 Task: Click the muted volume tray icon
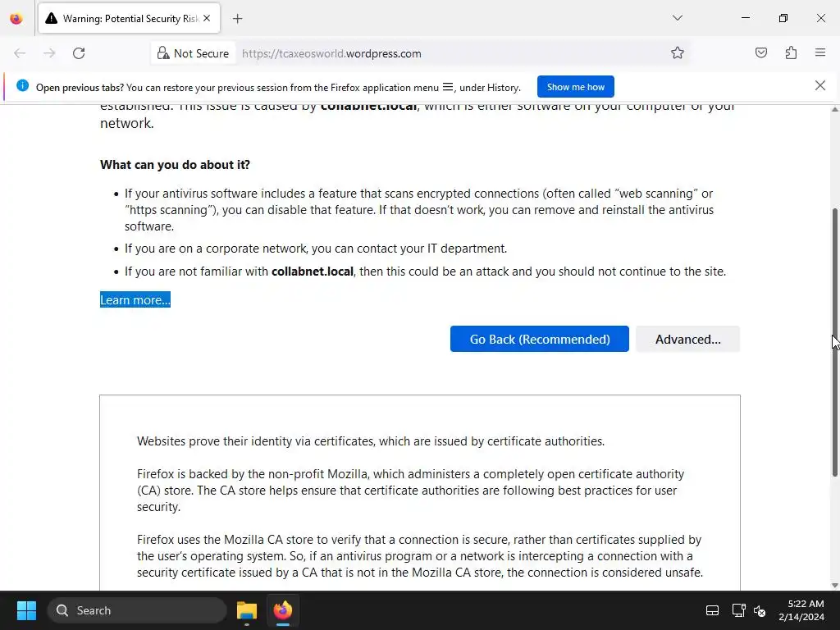[x=759, y=610]
